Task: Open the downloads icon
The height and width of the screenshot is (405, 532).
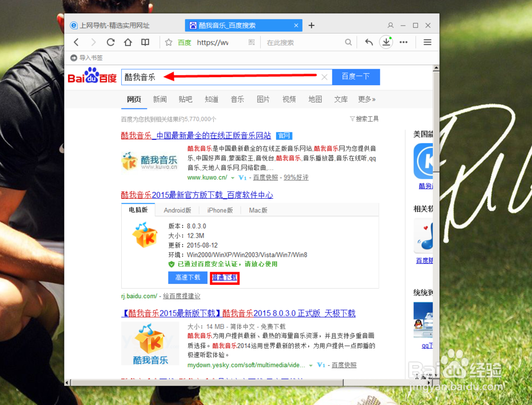Action: pos(386,42)
